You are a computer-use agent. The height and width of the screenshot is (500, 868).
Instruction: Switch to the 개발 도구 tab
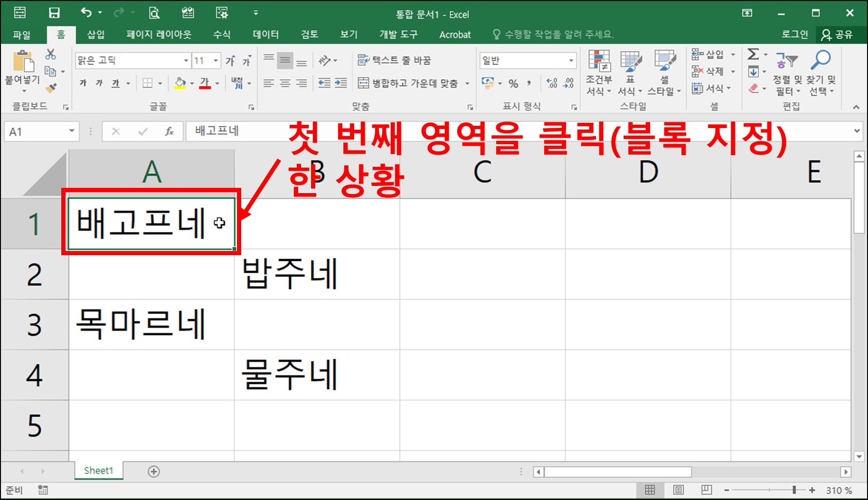[398, 35]
